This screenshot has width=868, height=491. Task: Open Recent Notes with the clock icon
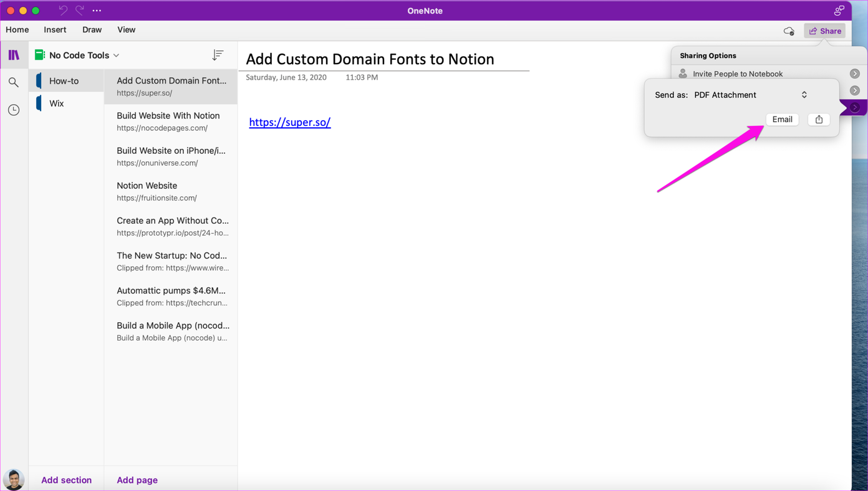coord(14,110)
